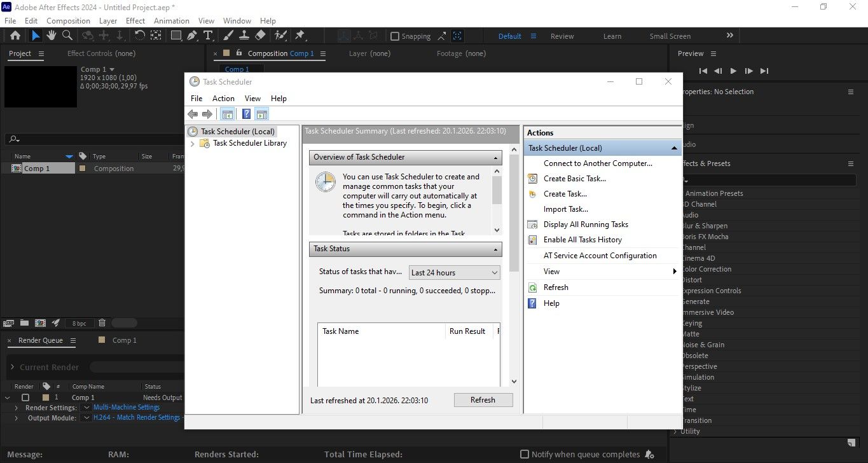Select the Puppet Pin tool
Viewport: 868px width, 463px height.
pyautogui.click(x=300, y=36)
